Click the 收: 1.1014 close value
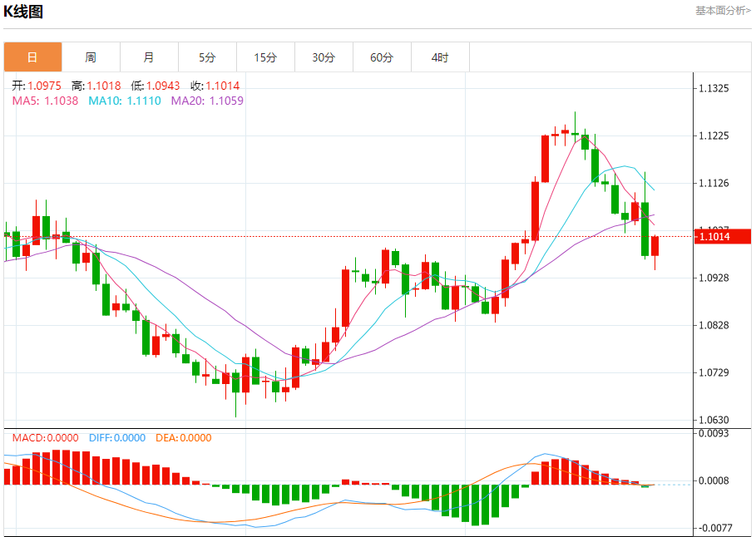Screen dimensions: 756x537 [x=215, y=86]
